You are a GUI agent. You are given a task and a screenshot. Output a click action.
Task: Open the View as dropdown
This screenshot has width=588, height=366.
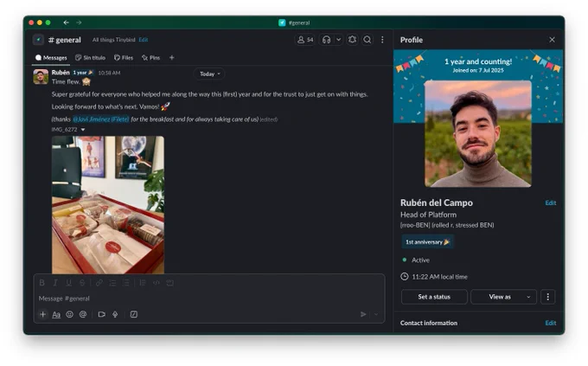pyautogui.click(x=503, y=297)
